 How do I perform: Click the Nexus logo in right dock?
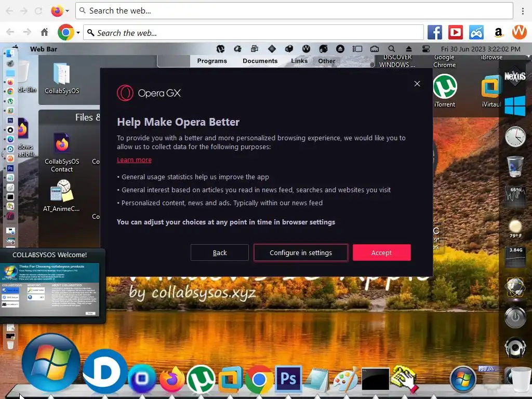(x=515, y=76)
